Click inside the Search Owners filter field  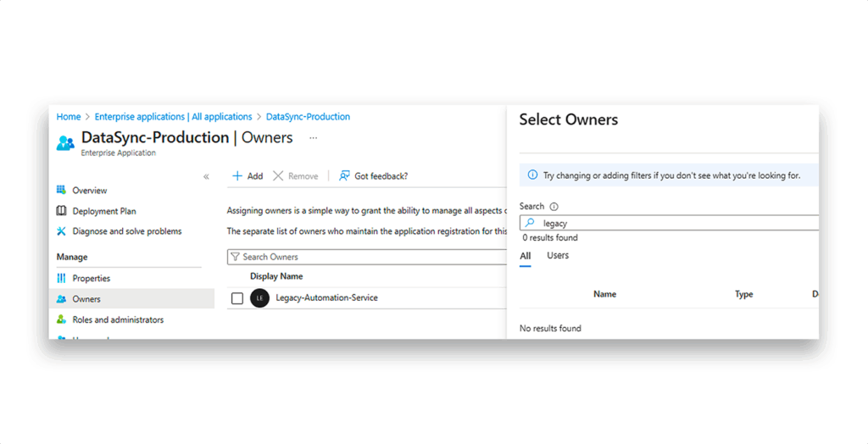tap(366, 257)
